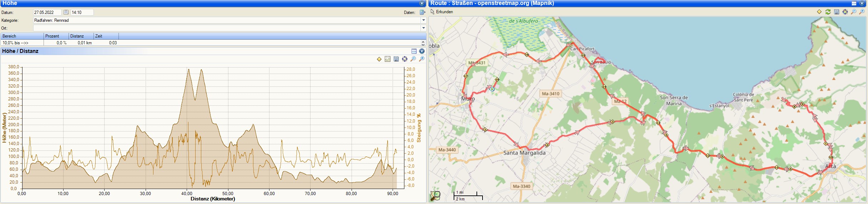868x204 pixels.
Task: Open the Route panel header menu
Action: pos(862,3)
